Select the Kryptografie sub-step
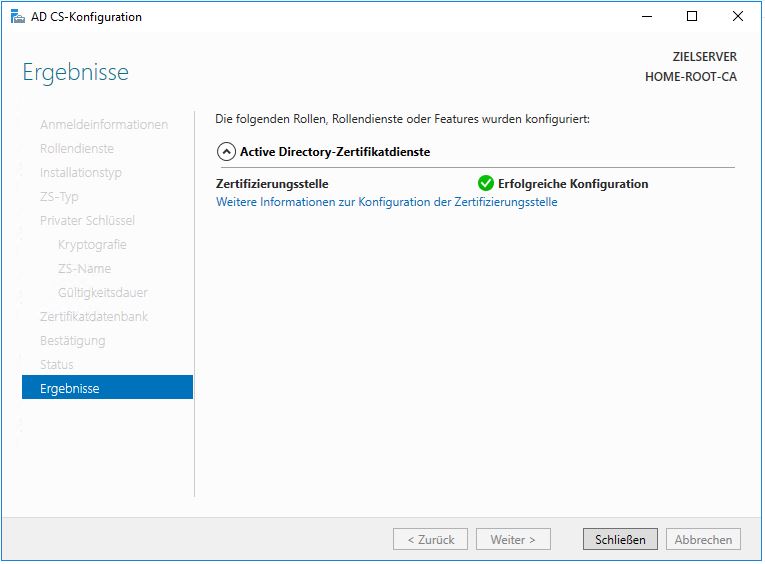Viewport: 765px width, 564px height. pos(92,244)
